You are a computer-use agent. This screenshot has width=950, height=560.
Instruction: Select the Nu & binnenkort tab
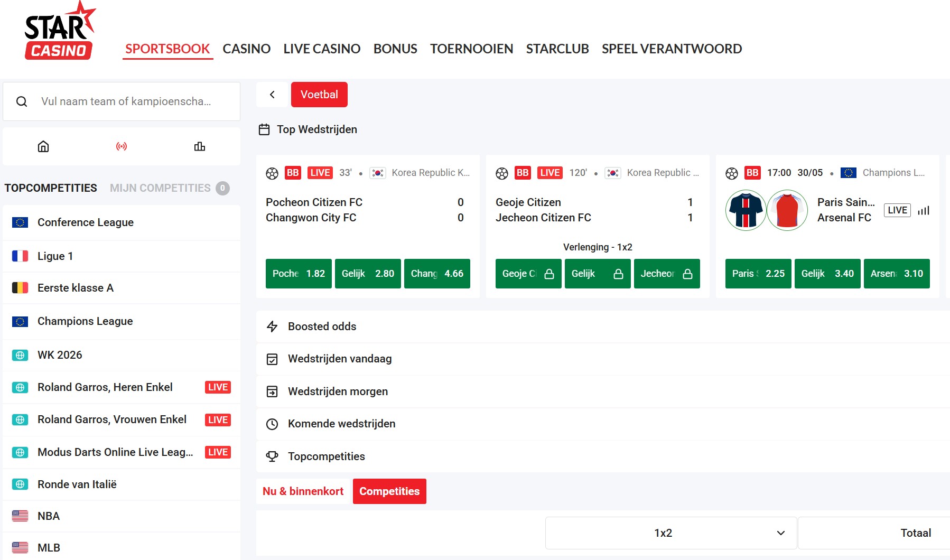point(303,491)
